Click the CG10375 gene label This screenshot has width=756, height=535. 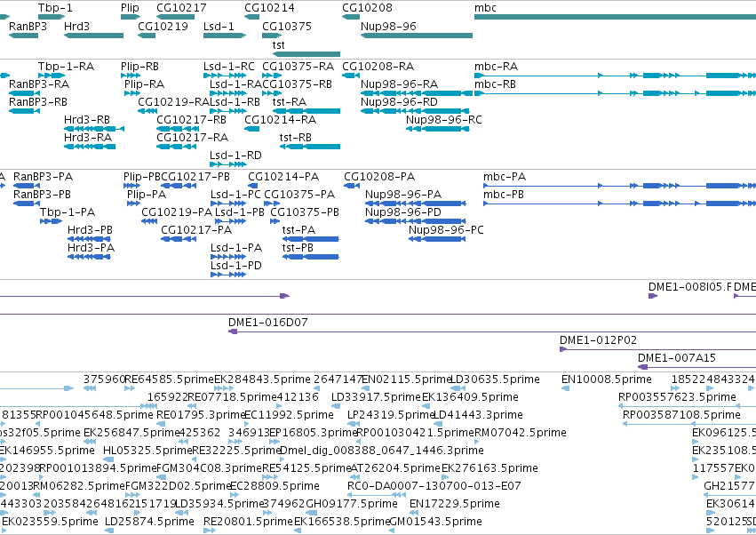point(287,26)
